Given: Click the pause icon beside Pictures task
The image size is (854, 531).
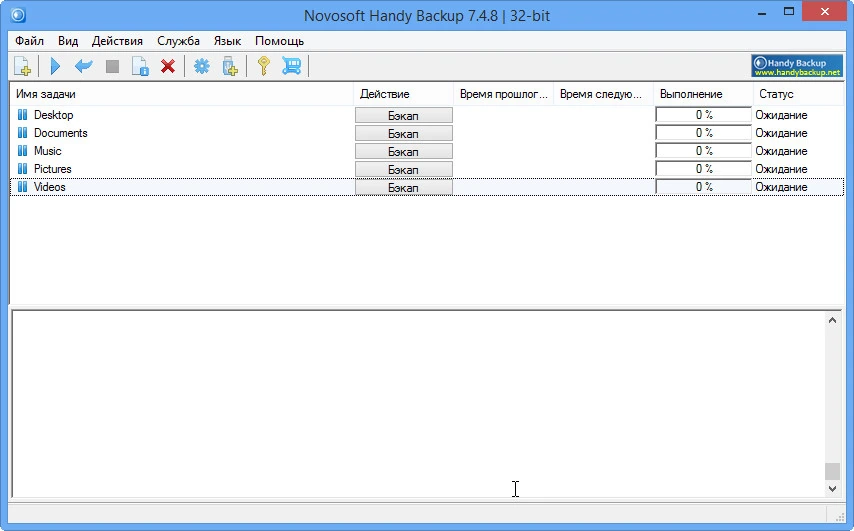Looking at the screenshot, I should [x=22, y=168].
